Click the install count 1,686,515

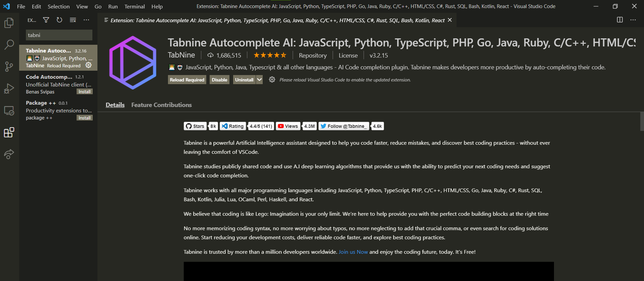click(x=224, y=55)
